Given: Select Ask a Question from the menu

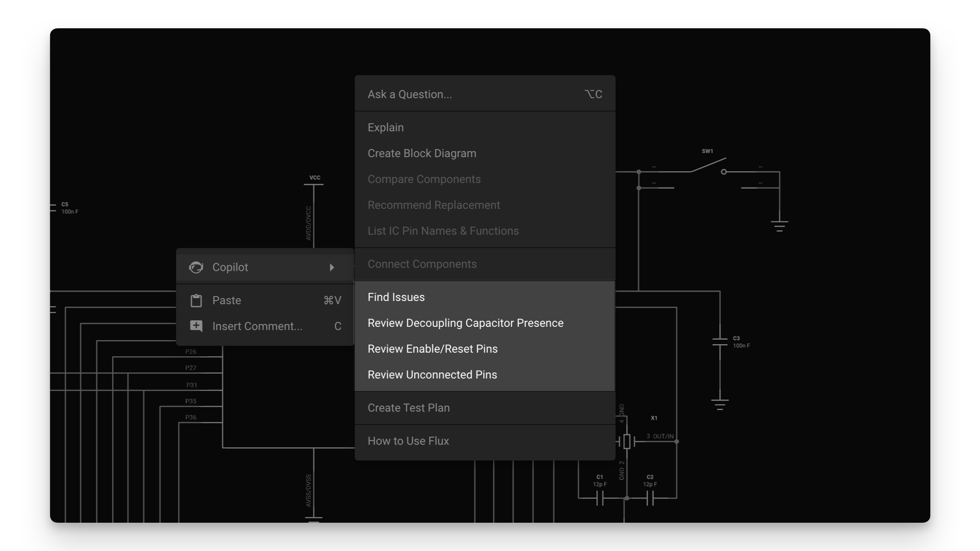Looking at the screenshot, I should tap(410, 94).
